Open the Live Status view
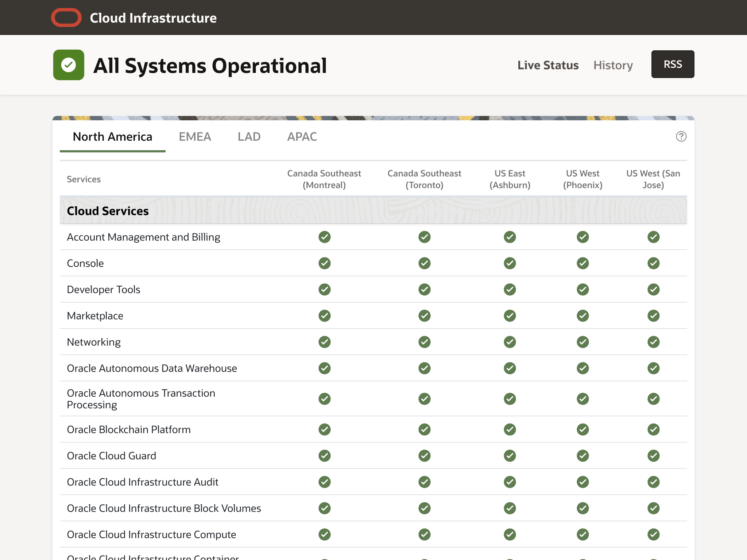 (548, 65)
